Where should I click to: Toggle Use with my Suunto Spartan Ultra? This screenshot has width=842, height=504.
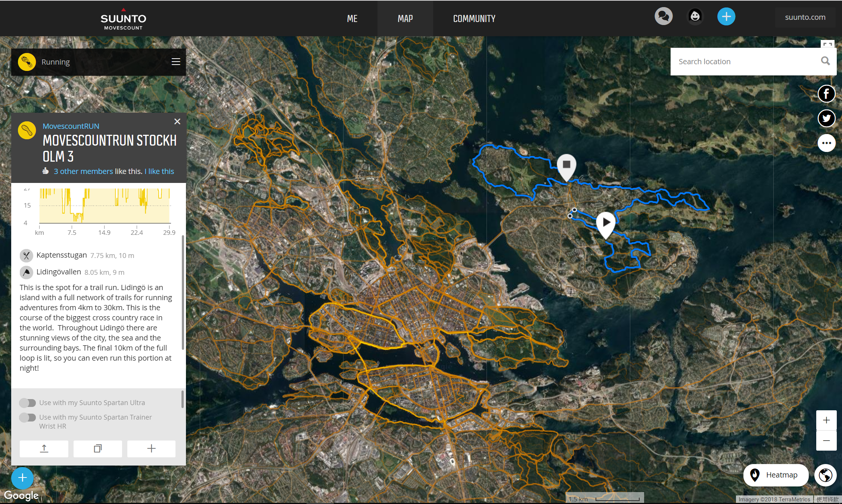(x=28, y=403)
